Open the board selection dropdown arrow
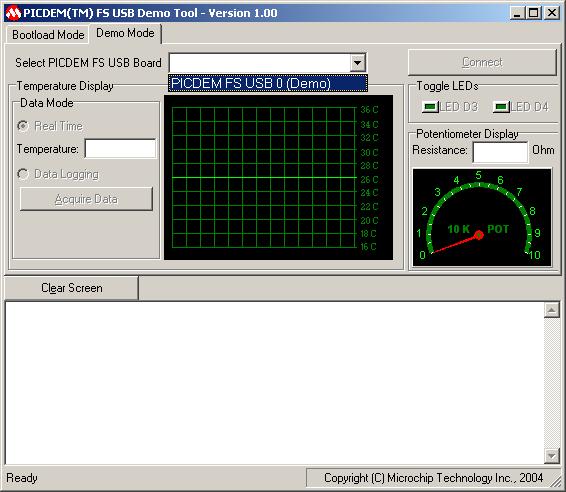This screenshot has height=492, width=566. (357, 63)
